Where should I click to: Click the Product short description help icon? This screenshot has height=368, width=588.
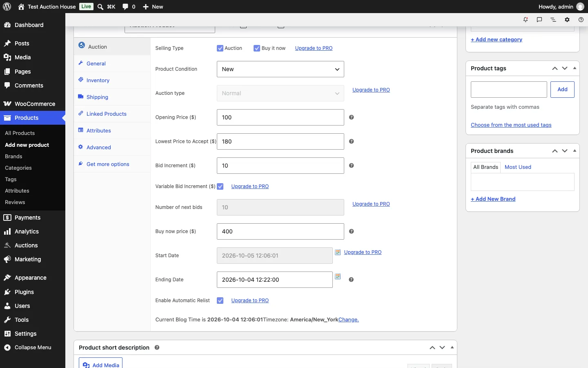tap(157, 348)
